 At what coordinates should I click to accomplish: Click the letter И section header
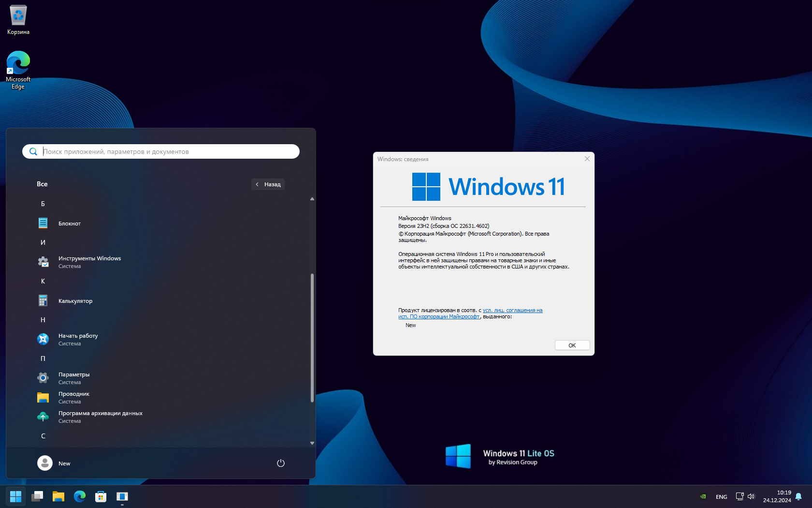(x=43, y=242)
